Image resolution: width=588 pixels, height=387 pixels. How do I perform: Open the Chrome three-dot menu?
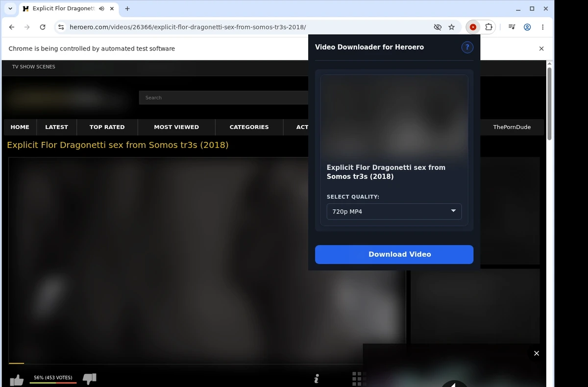click(x=542, y=27)
